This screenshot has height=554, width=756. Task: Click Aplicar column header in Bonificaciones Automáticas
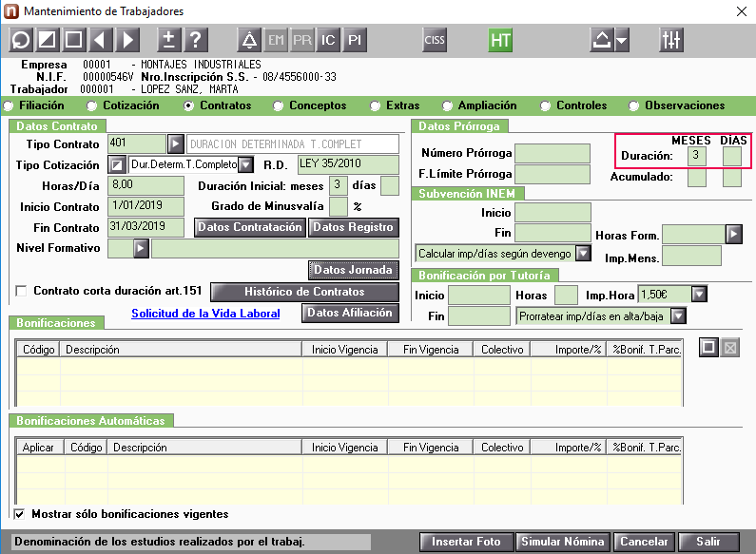(x=41, y=447)
